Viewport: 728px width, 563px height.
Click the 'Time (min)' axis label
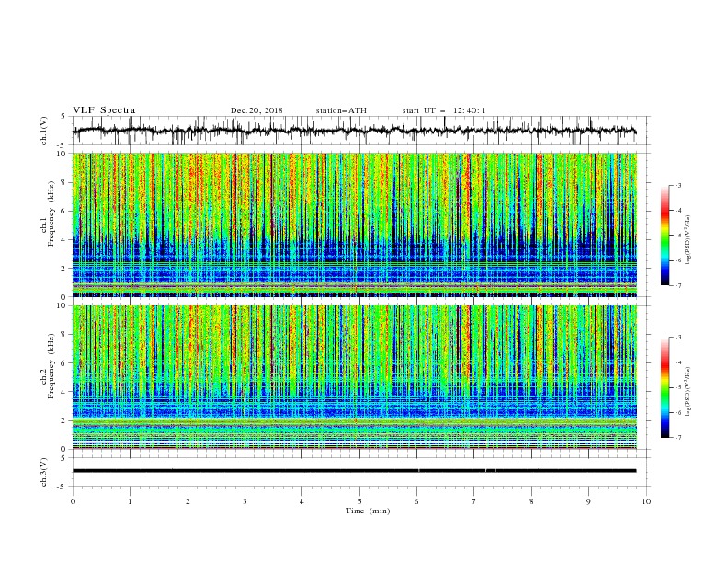click(368, 511)
